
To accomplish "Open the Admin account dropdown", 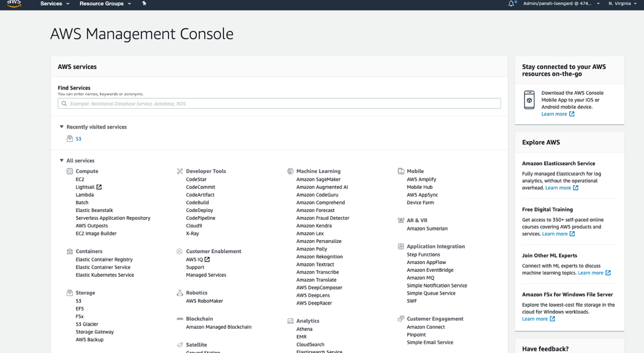I will 562,4.
